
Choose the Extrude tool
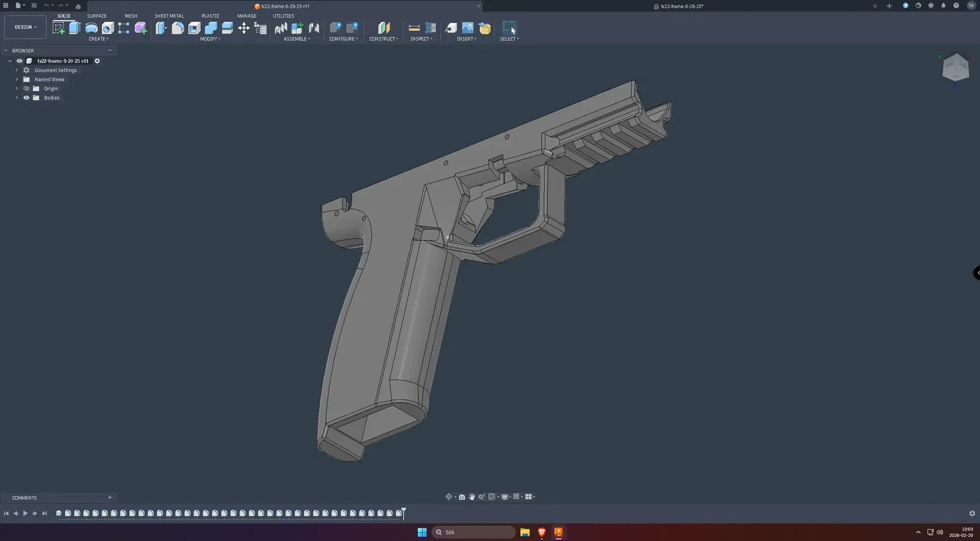click(x=75, y=28)
